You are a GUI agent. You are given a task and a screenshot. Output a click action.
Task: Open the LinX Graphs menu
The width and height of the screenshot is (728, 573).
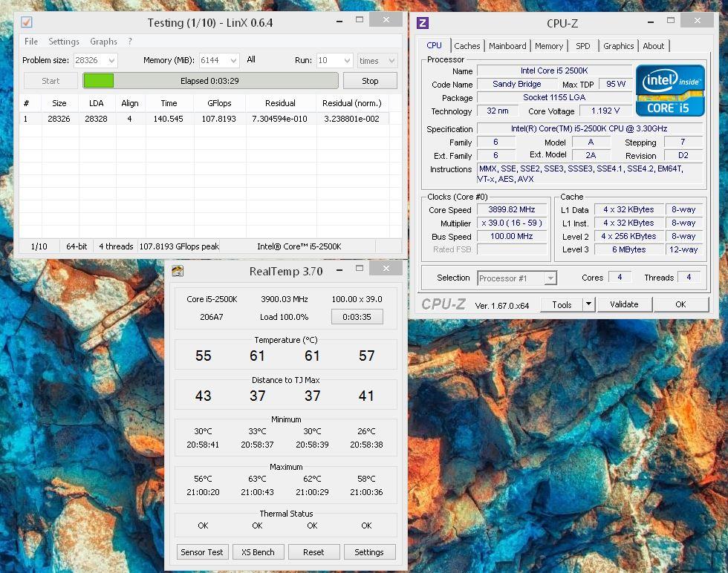(103, 42)
